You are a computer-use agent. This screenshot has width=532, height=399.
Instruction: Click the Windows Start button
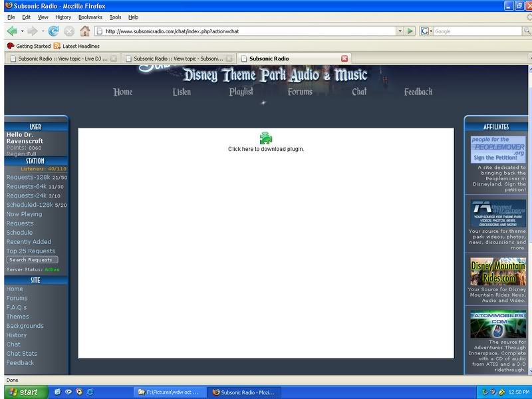[26, 392]
